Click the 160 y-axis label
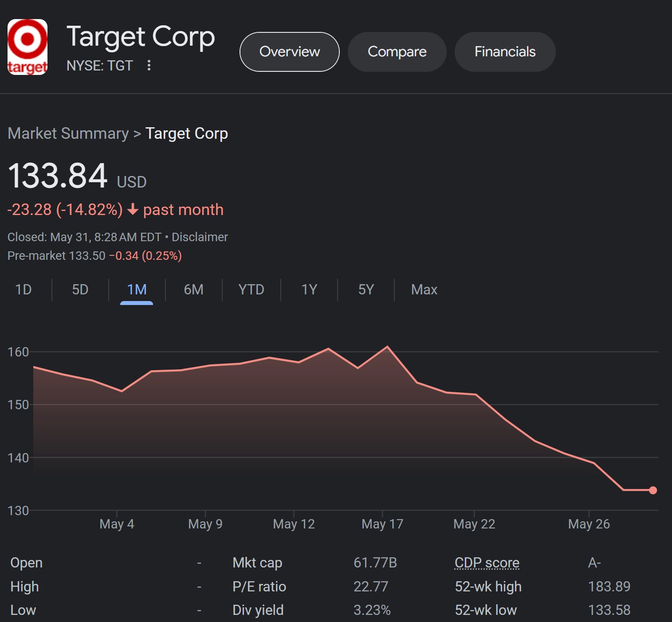 (x=18, y=352)
